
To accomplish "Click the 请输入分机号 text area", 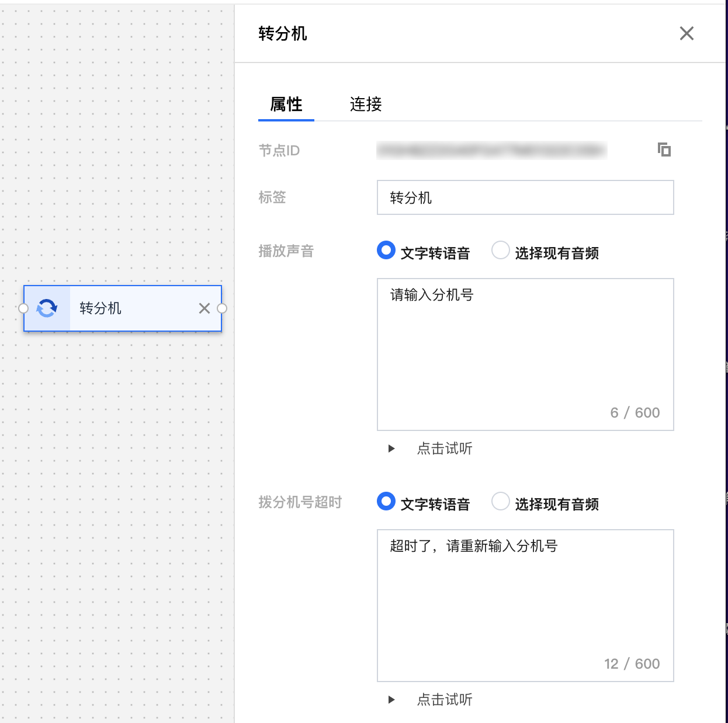I will (525, 354).
